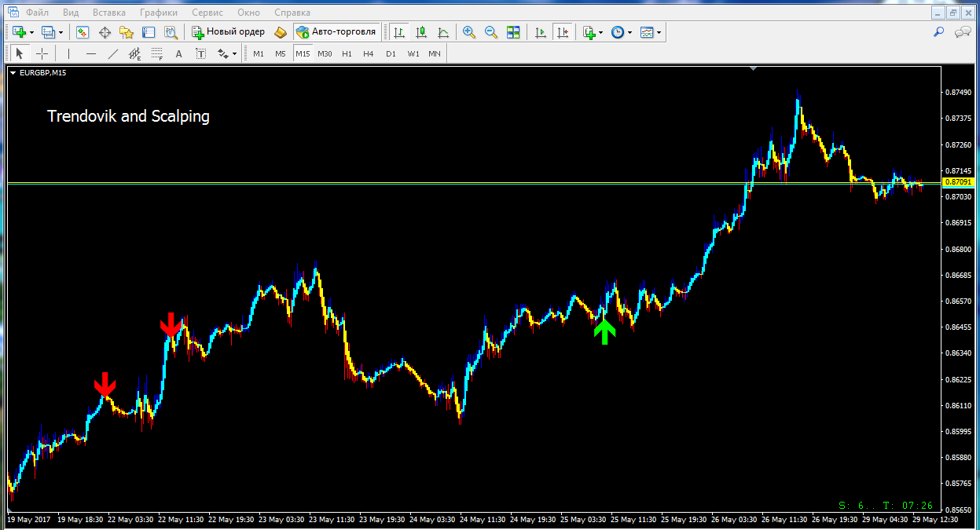Screen dimensions: 980x530
Task: Click the green up arrow signal on chart
Action: 604,331
